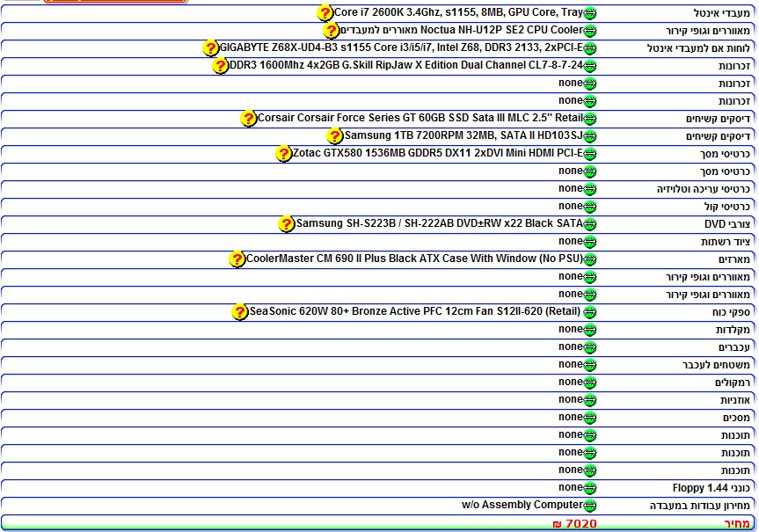Click help icon for SeaSonic 620W PSU
The image size is (759, 532).
click(240, 312)
